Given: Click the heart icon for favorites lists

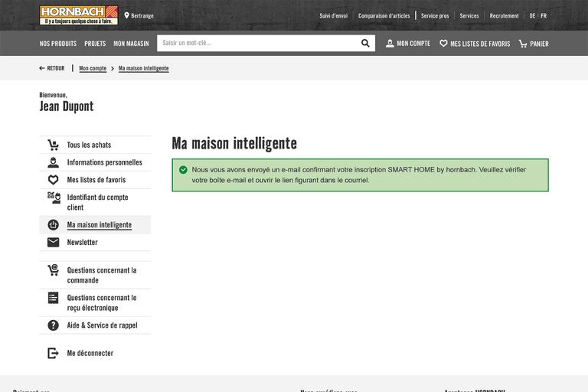Looking at the screenshot, I should coord(443,44).
